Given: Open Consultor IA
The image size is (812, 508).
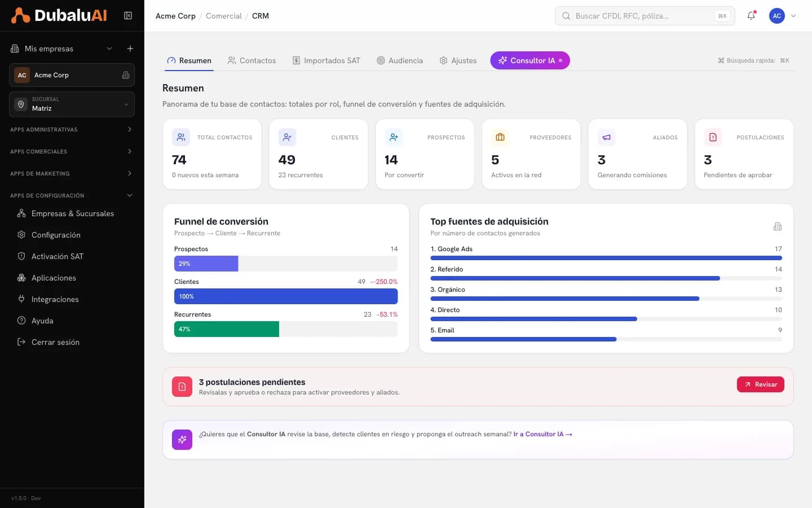Looking at the screenshot, I should (x=530, y=60).
